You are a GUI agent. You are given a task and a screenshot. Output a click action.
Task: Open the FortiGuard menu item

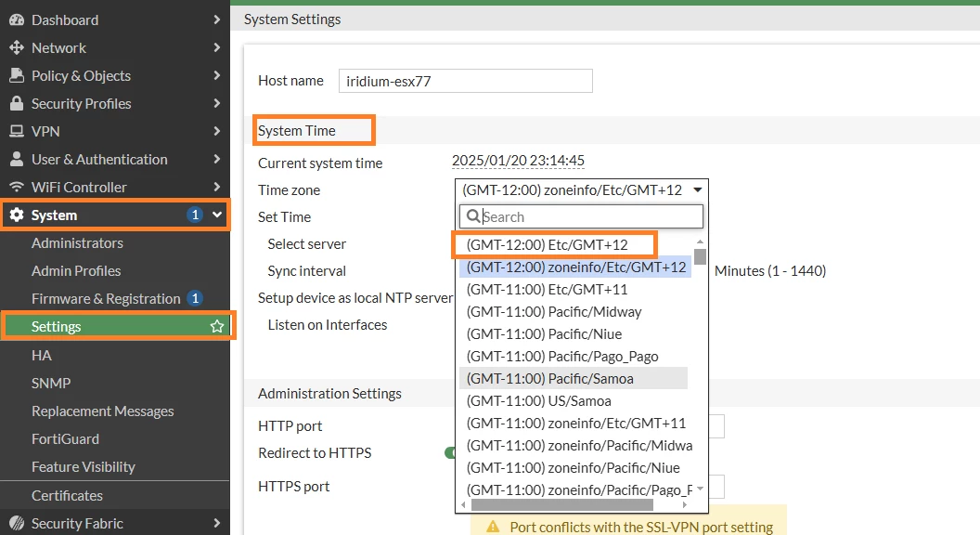coord(65,439)
